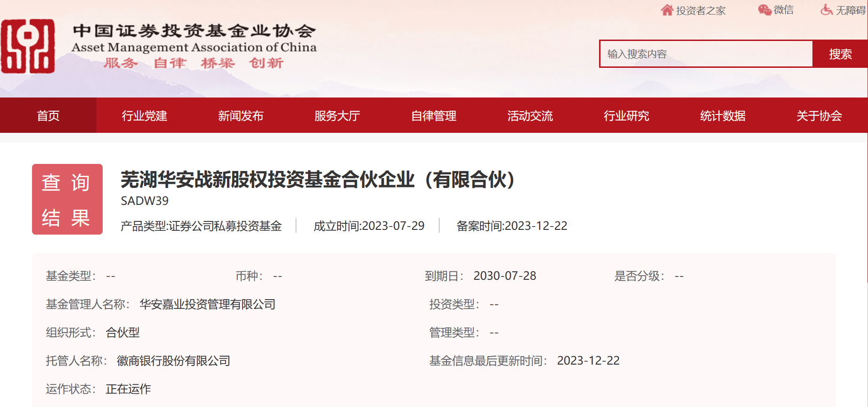The width and height of the screenshot is (868, 407).
Task: Click the 管理类型 label
Action: tap(454, 333)
